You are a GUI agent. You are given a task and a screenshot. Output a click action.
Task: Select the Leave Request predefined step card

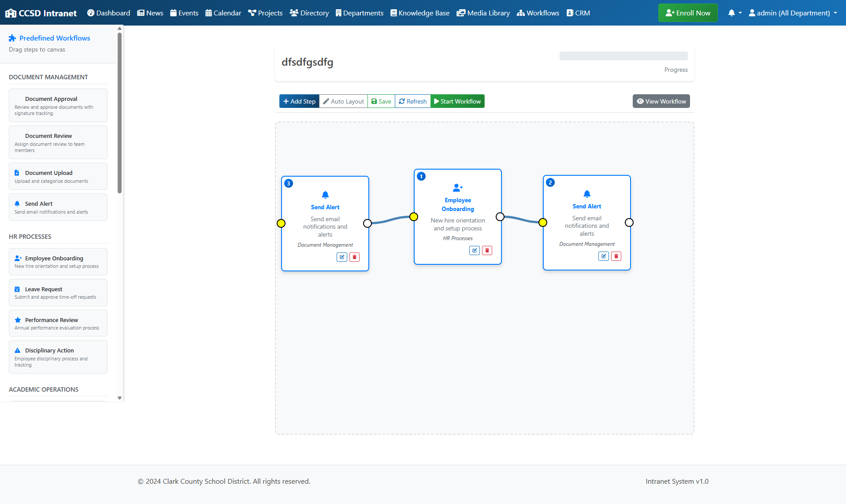click(x=58, y=293)
